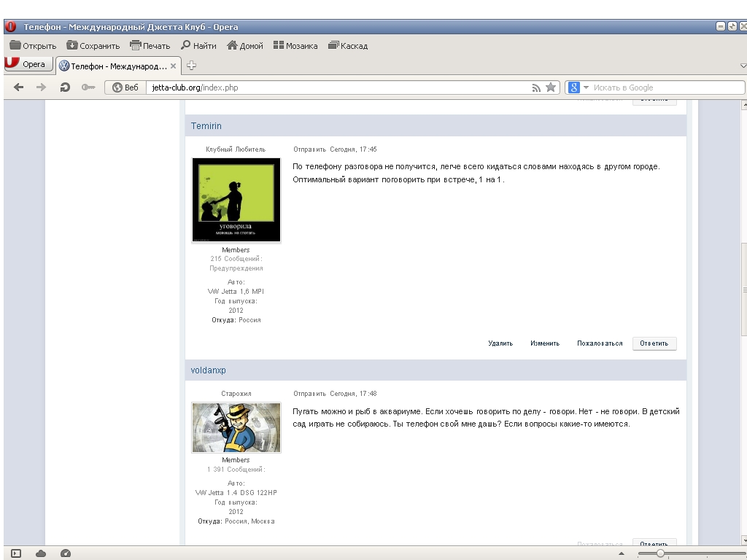Open the Temirin user profile link
The height and width of the screenshot is (560, 747).
click(x=206, y=125)
